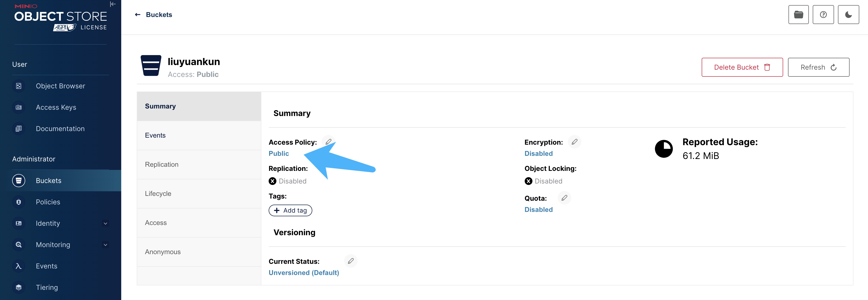Expand the Identity menu chevron
The image size is (868, 300).
(105, 223)
